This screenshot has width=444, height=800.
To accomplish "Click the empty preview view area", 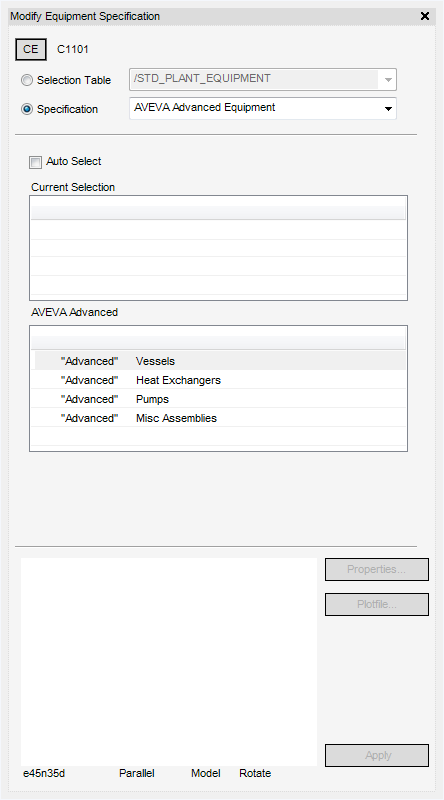I will coord(169,662).
